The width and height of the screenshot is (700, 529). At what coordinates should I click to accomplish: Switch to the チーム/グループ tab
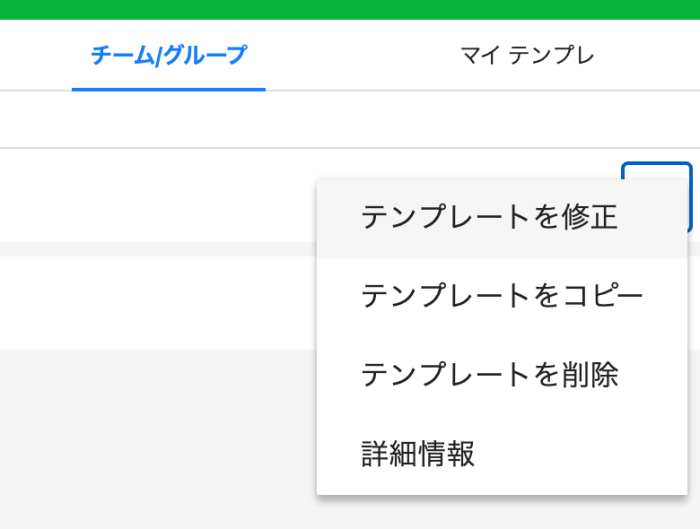(x=169, y=56)
